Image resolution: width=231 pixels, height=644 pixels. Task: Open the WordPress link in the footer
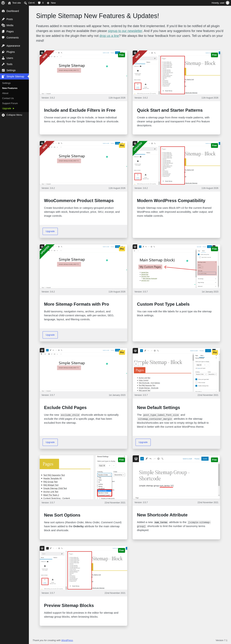67,640
